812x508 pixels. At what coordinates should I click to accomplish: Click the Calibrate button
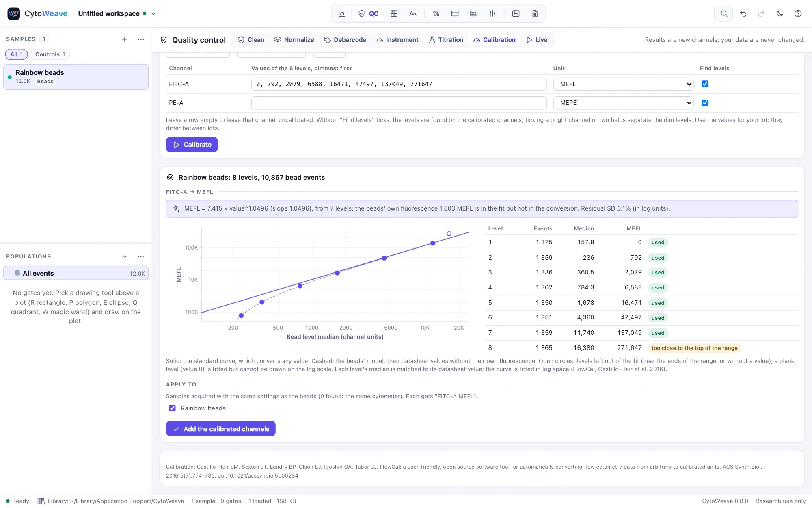coord(192,145)
